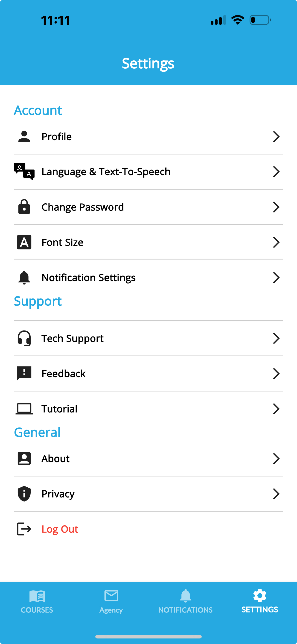Expand the Notification Settings row chevron

coord(276,278)
